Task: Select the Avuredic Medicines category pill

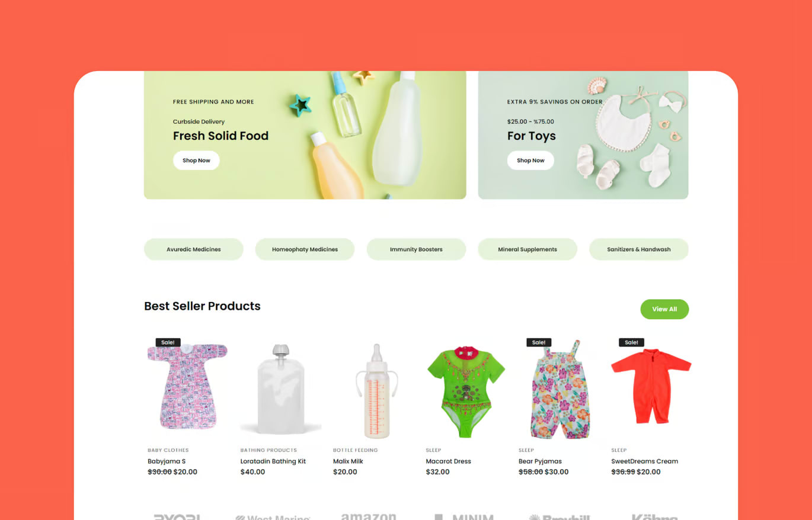Action: pos(194,249)
